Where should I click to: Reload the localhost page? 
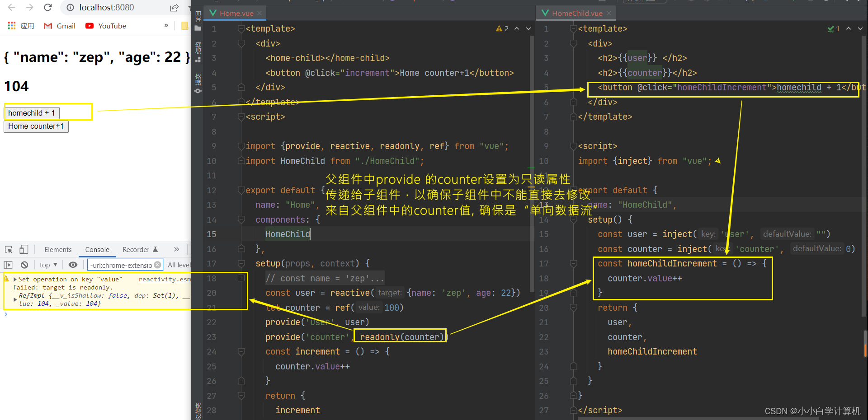point(47,7)
